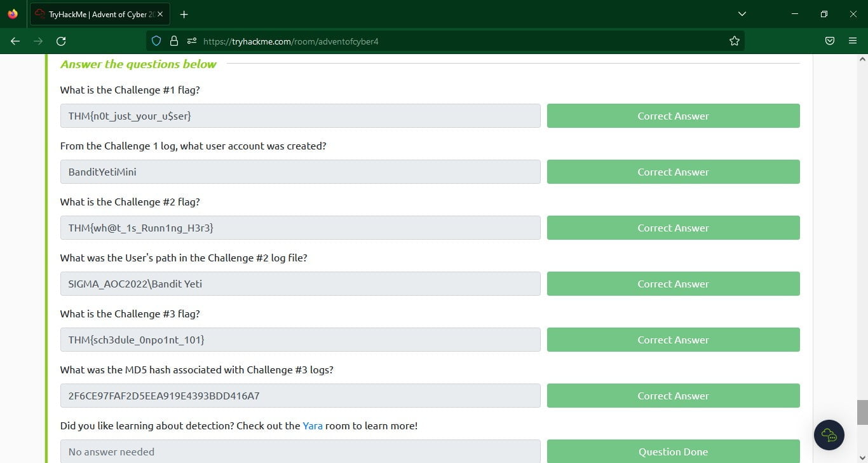Click the Firefox logo icon

[13, 14]
